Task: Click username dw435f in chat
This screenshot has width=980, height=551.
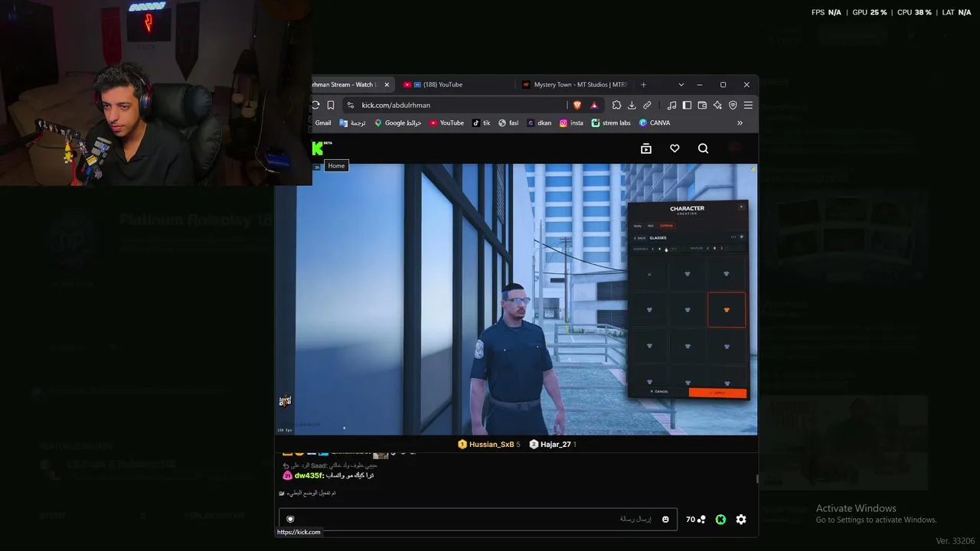Action: click(x=309, y=475)
